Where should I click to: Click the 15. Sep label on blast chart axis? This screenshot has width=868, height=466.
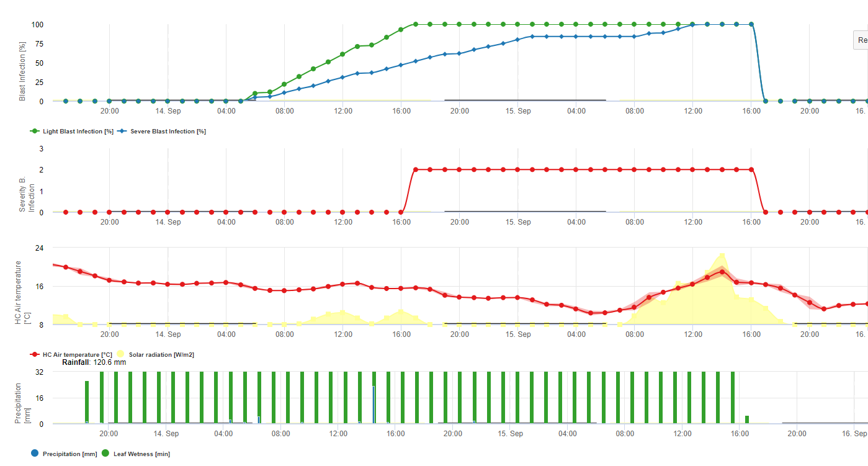click(x=518, y=111)
